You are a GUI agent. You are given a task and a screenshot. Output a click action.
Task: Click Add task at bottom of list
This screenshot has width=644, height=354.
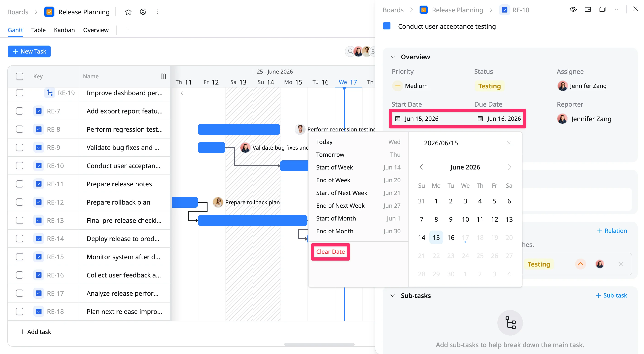(35, 332)
